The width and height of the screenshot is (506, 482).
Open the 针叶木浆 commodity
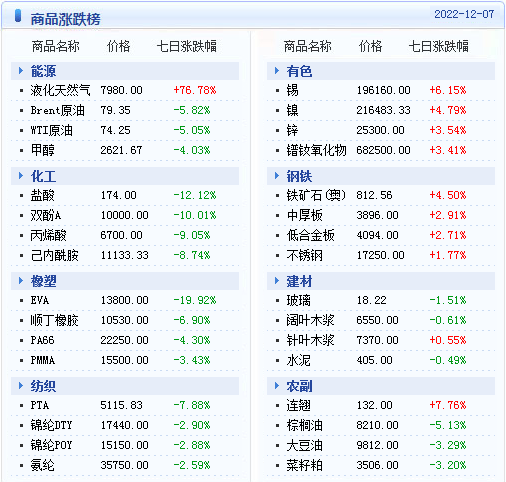[311, 340]
